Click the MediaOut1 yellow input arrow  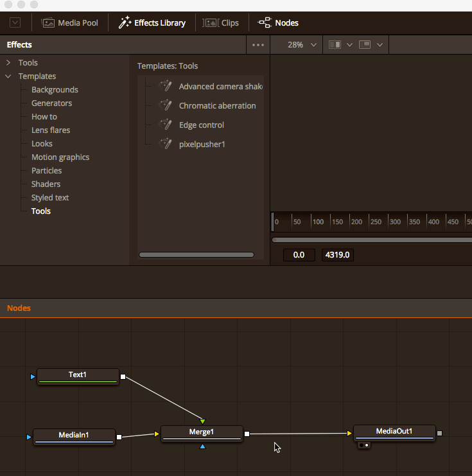(x=349, y=433)
